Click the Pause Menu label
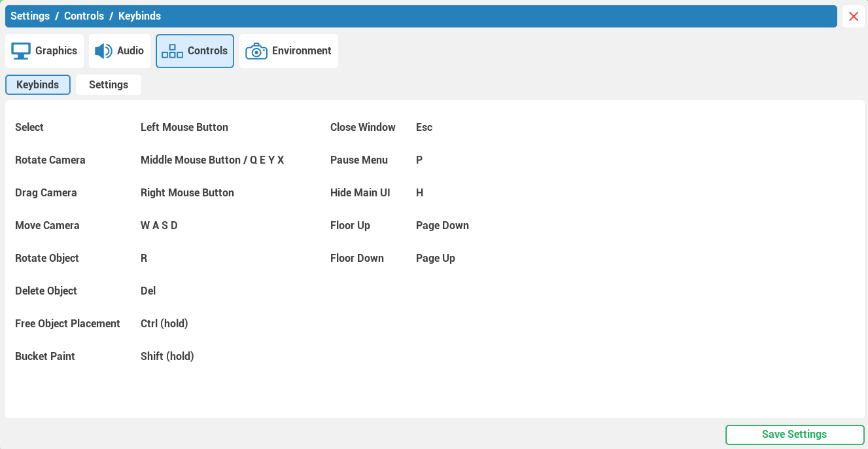The width and height of the screenshot is (868, 449). click(x=359, y=160)
